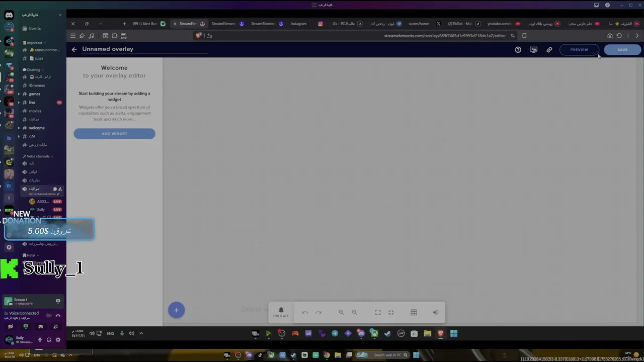
Task: Open the welcome Discord channel
Action: click(37, 128)
